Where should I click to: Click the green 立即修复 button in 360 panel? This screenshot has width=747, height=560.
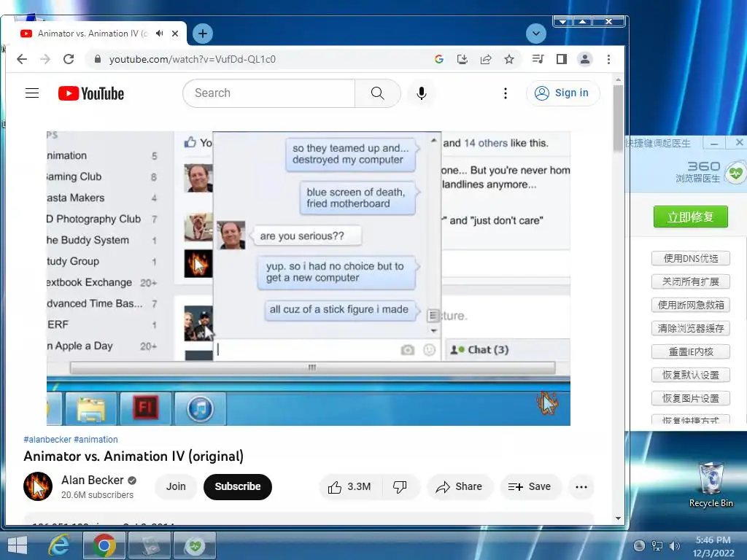(690, 217)
